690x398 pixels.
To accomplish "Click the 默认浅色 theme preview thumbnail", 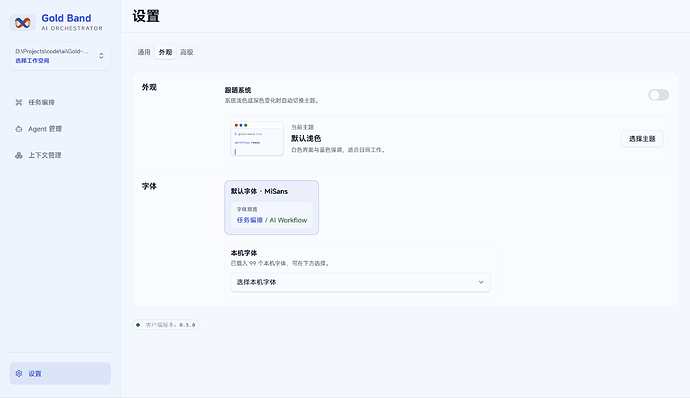I will [x=257, y=139].
